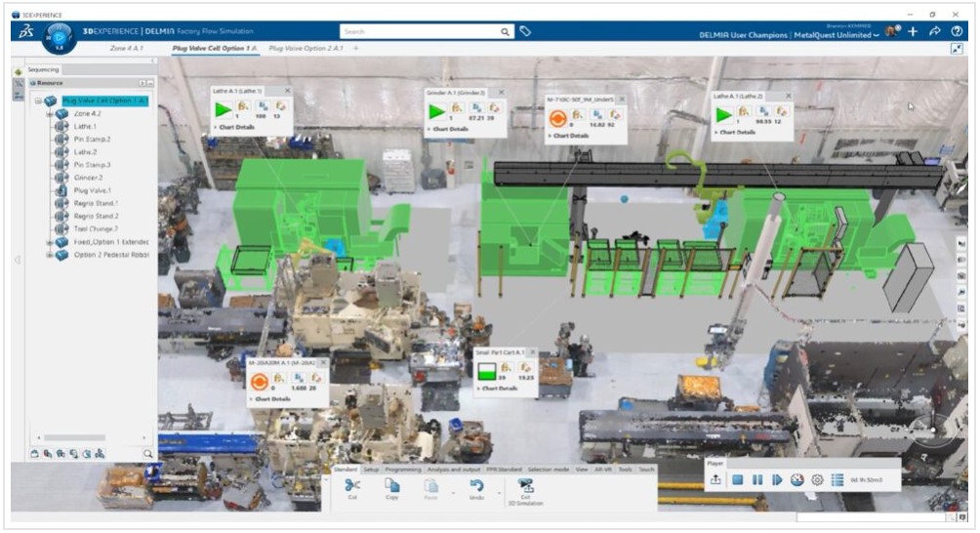Open the PPR Standard tab
Image resolution: width=980 pixels, height=533 pixels.
[x=504, y=470]
